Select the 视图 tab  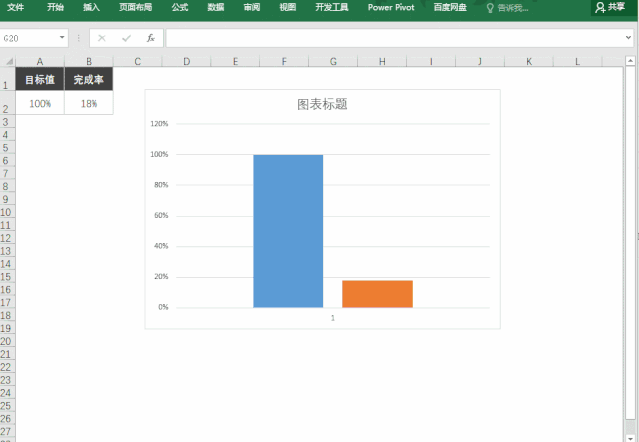click(287, 7)
